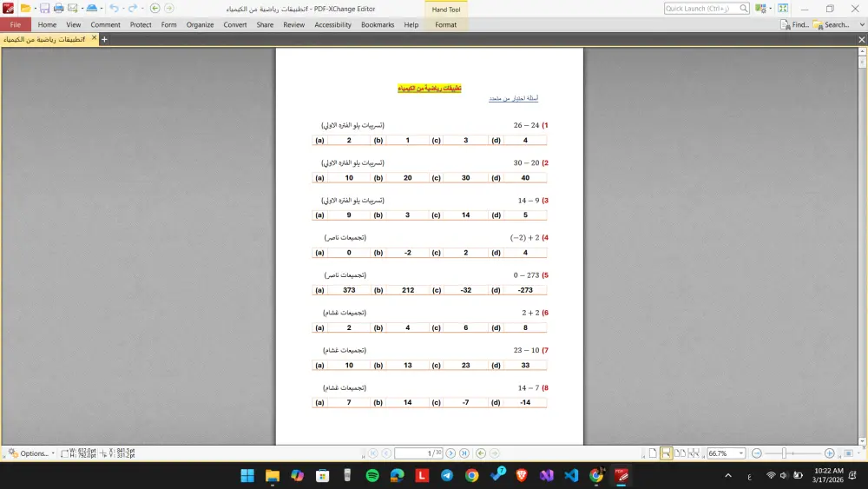Image resolution: width=868 pixels, height=489 pixels.
Task: Go to first page icon
Action: click(373, 453)
